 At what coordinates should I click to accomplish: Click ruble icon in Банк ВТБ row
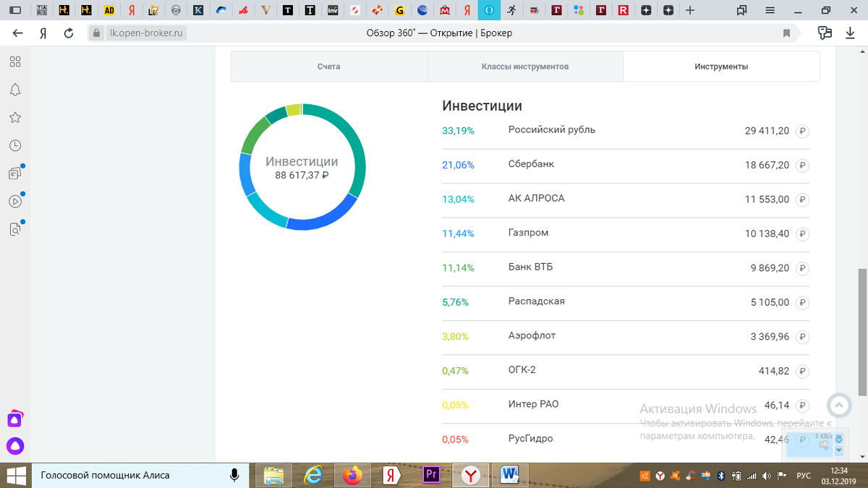point(801,268)
